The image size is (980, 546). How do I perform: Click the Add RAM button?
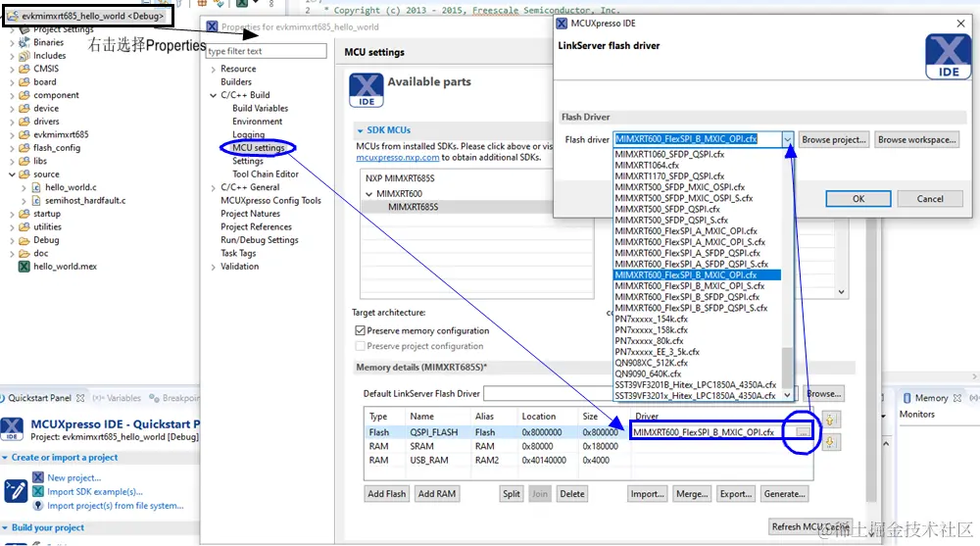437,494
